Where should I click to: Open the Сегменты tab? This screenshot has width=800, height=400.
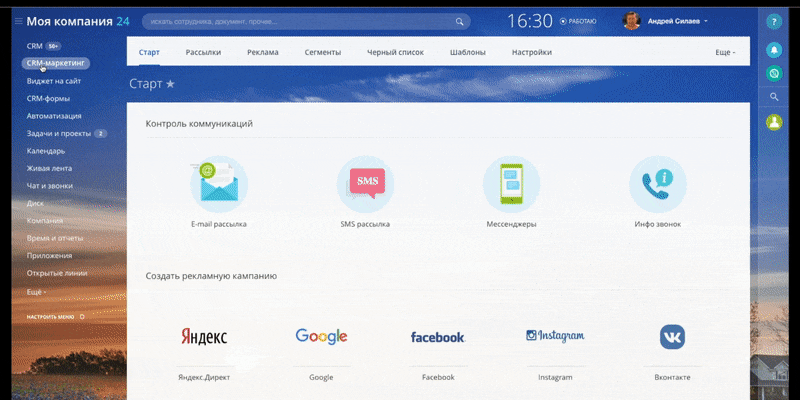tap(323, 52)
